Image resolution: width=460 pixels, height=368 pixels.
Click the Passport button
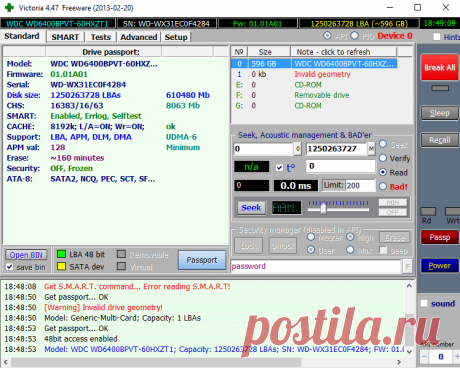pos(202,260)
